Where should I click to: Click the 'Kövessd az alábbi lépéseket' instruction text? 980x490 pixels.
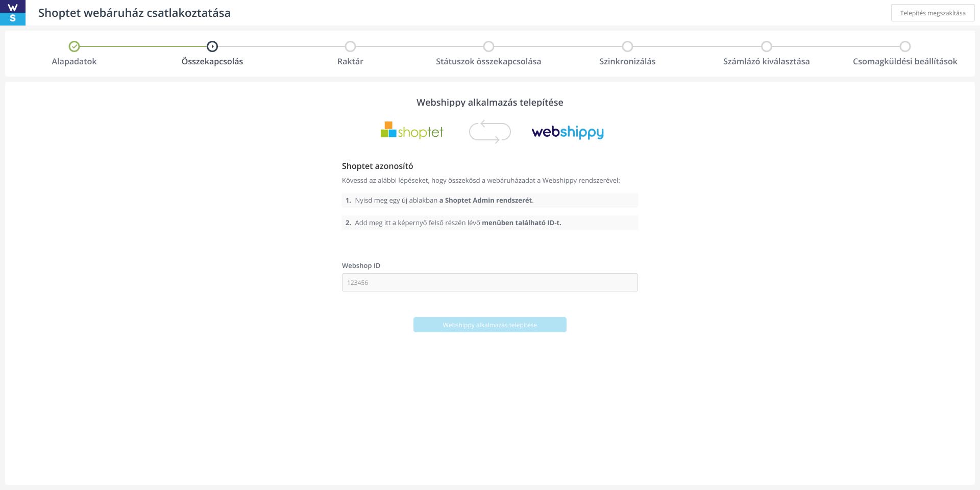481,180
